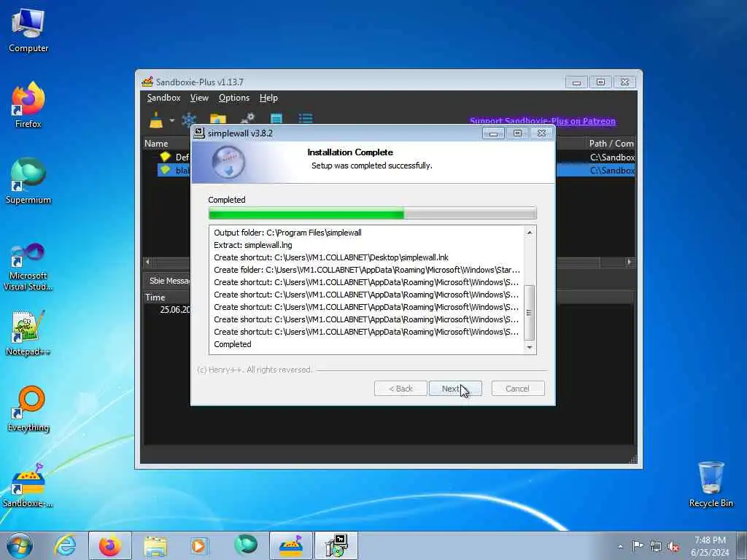Viewport: 747px width, 560px height.
Task: Open the Sandbox menu in Sandboxie-Plus
Action: point(163,98)
